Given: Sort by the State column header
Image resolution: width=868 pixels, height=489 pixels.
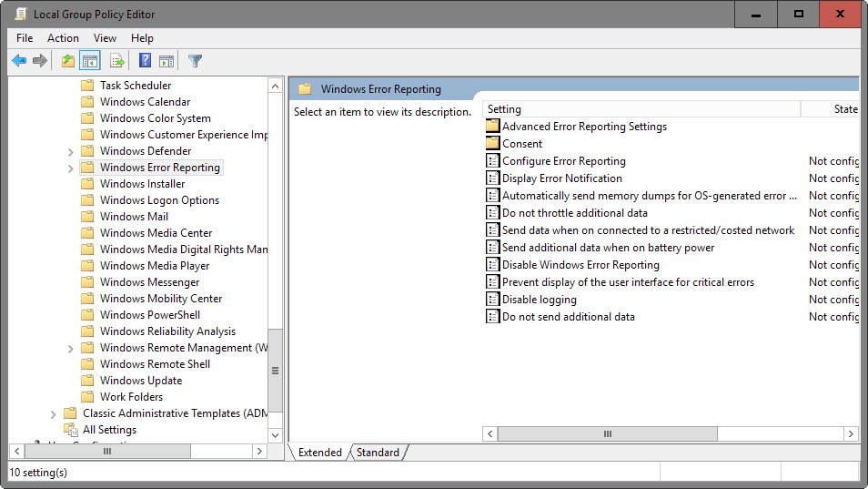Looking at the screenshot, I should click(x=831, y=109).
